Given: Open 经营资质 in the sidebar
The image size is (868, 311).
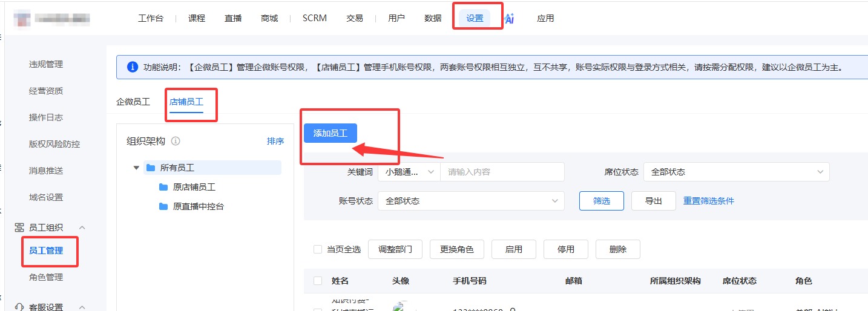Looking at the screenshot, I should [46, 91].
